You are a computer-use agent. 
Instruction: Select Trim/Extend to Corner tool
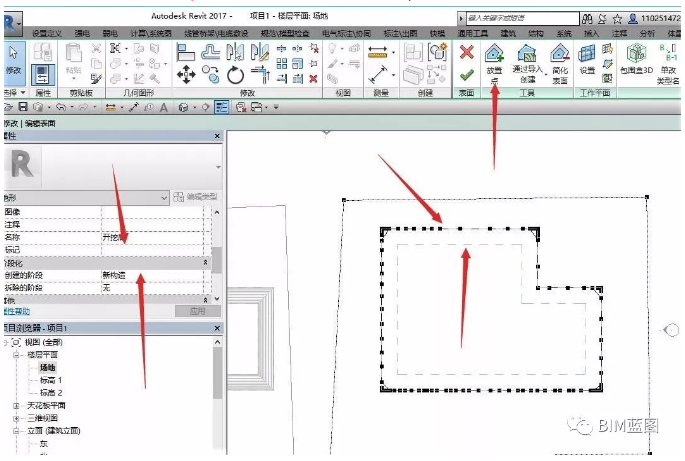(x=260, y=74)
